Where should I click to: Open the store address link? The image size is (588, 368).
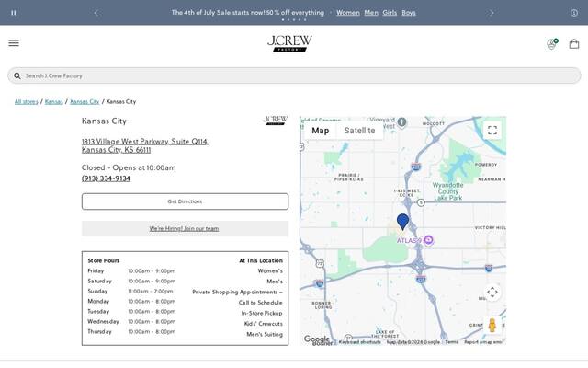coord(145,145)
